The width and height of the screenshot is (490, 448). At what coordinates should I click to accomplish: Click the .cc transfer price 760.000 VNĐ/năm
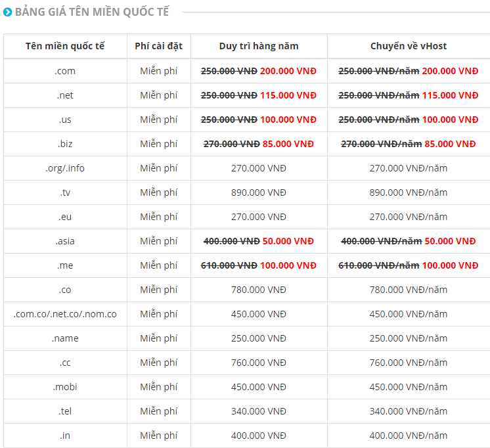(409, 363)
